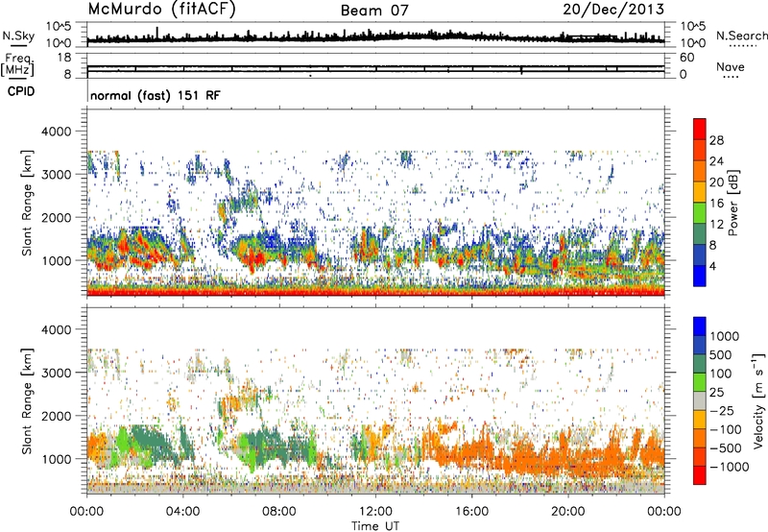This screenshot has height=532, width=768.
Task: Click the '2000' tick on the velocity panel
Action: tap(59, 416)
